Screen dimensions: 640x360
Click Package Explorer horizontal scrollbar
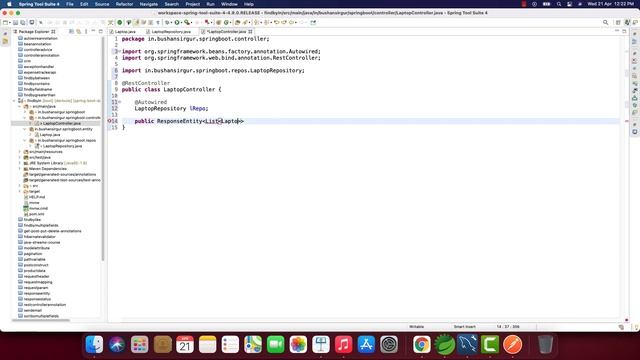pos(41,320)
